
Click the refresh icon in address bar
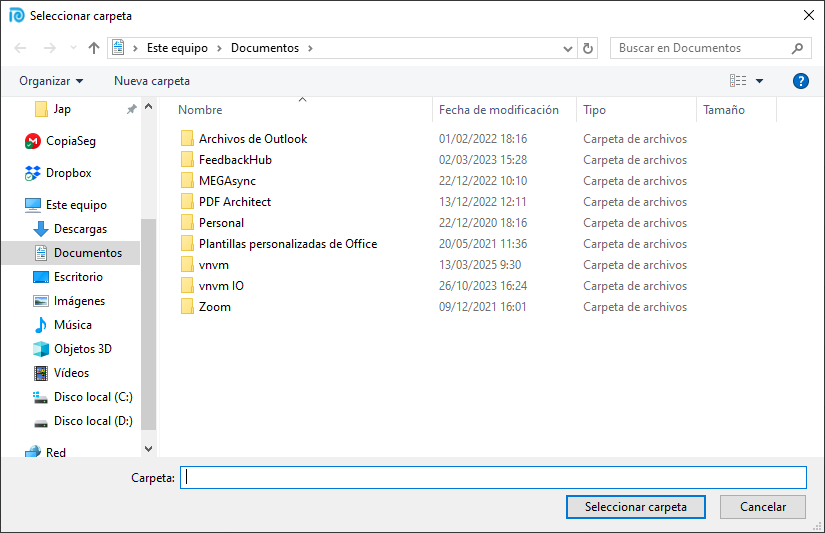pyautogui.click(x=588, y=48)
